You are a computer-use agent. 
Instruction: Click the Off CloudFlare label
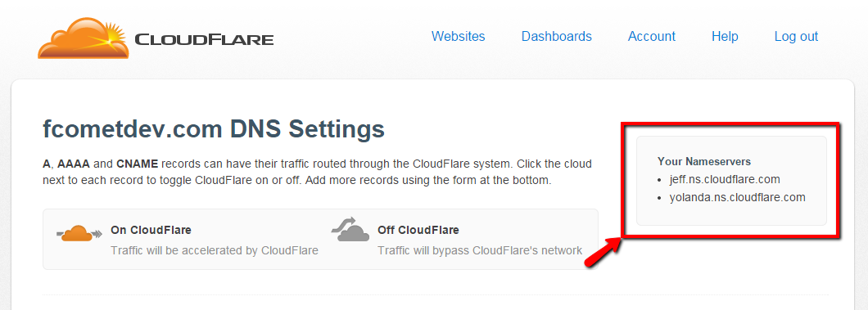coord(418,230)
